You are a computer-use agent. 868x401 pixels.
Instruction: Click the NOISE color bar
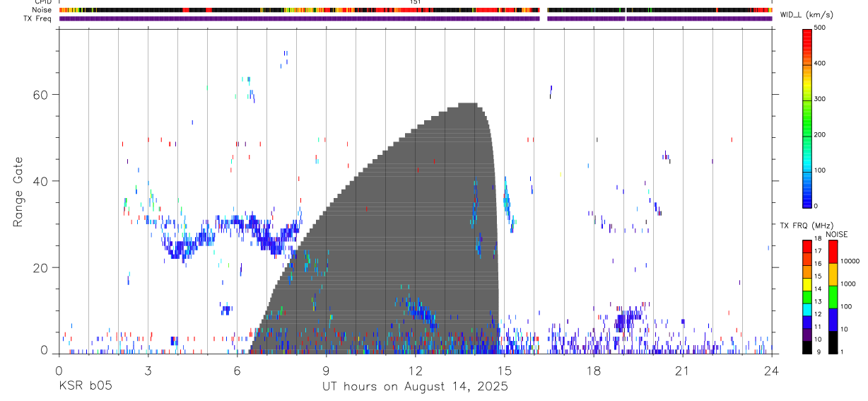tap(833, 296)
